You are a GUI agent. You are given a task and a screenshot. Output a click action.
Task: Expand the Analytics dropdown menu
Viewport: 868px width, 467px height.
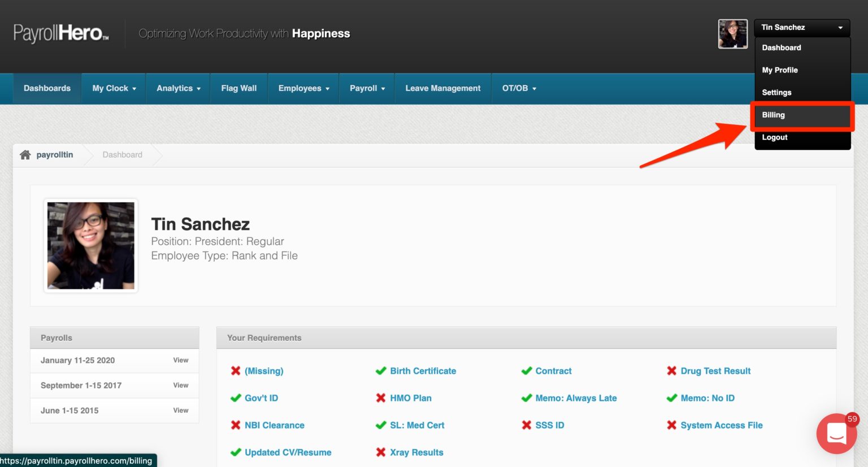178,88
